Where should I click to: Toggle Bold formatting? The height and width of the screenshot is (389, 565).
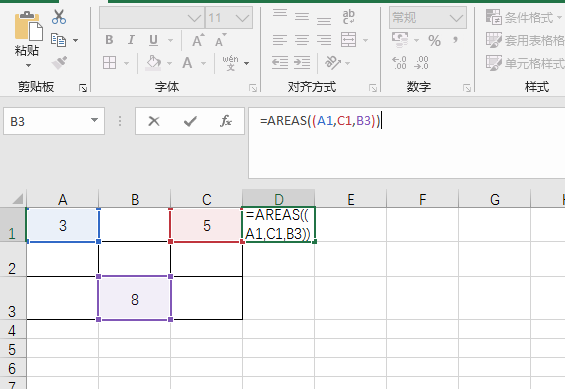click(109, 40)
